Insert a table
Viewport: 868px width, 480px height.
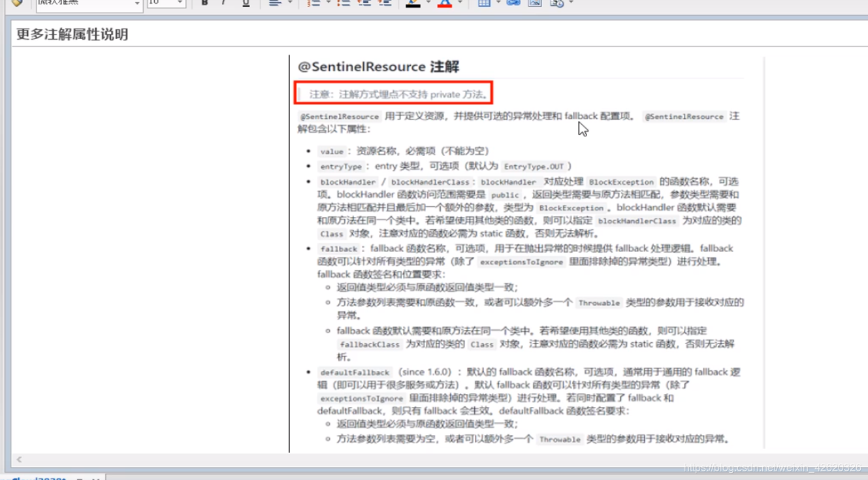click(483, 3)
